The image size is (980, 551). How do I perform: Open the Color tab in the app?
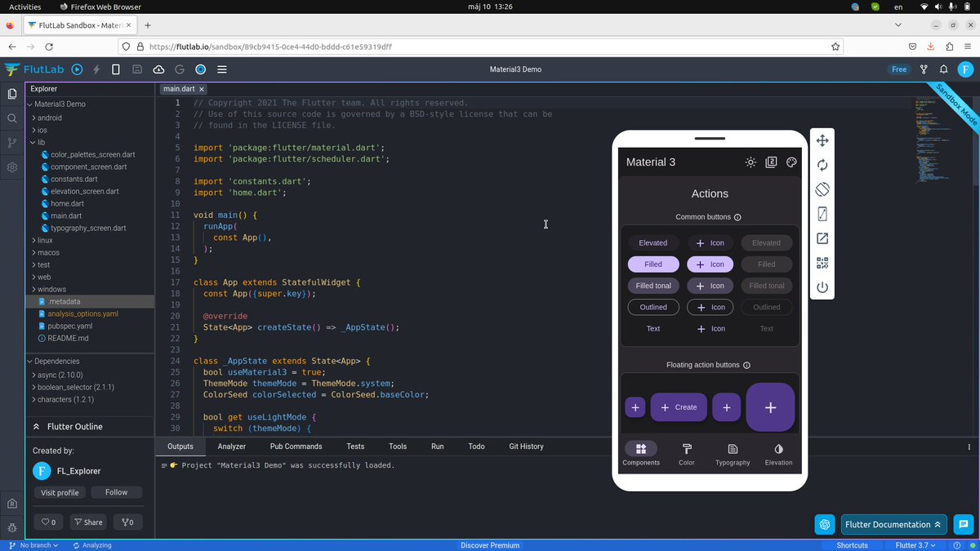(687, 455)
